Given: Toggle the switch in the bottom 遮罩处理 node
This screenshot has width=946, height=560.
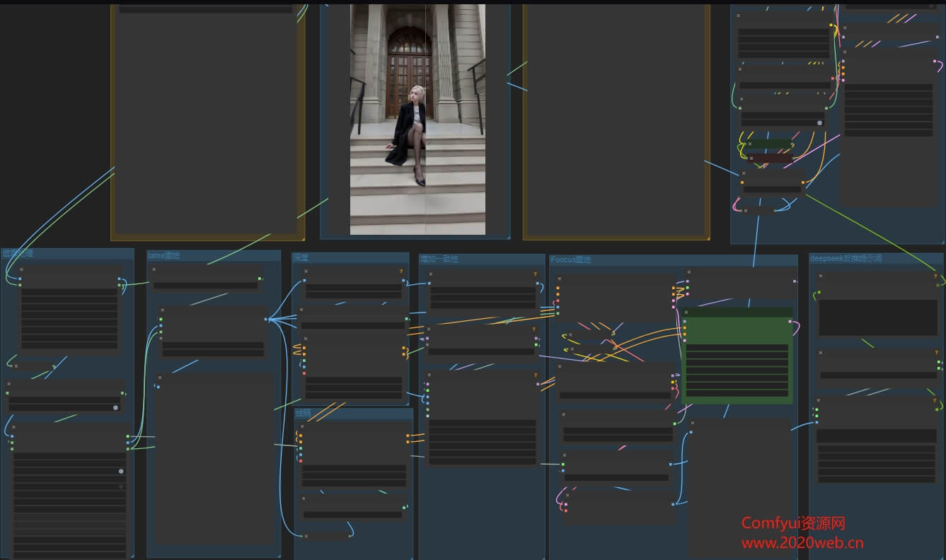Looking at the screenshot, I should (x=121, y=471).
